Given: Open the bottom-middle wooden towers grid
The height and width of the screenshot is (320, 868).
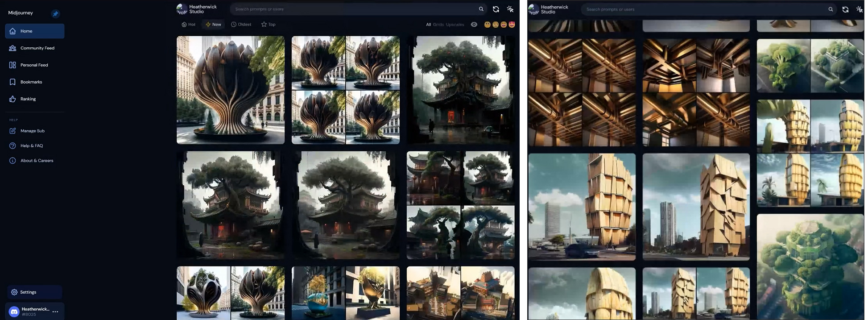Looking at the screenshot, I should (x=696, y=294).
